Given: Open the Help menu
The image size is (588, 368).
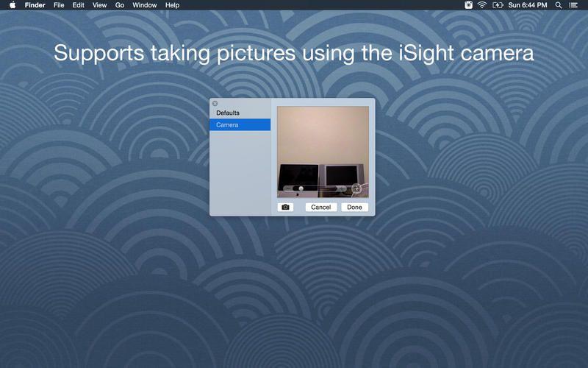Looking at the screenshot, I should click(x=172, y=5).
